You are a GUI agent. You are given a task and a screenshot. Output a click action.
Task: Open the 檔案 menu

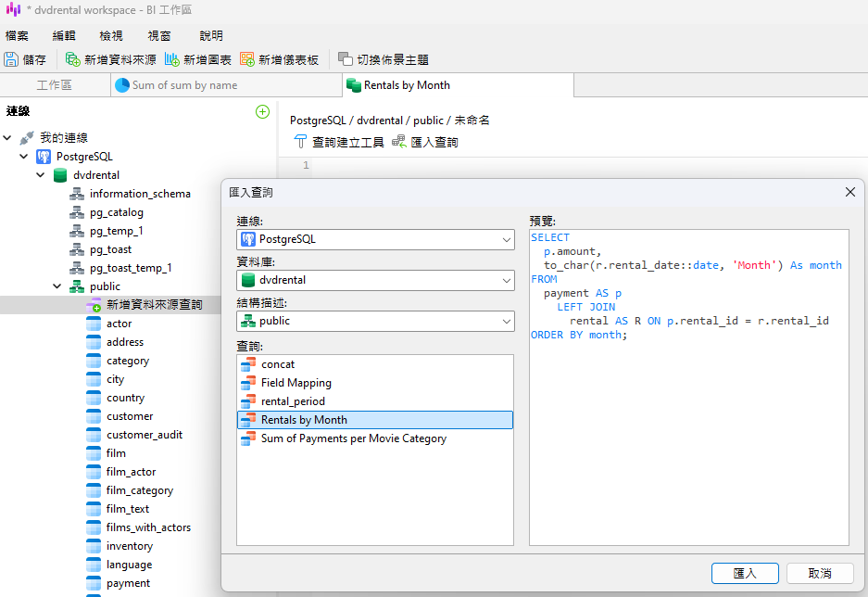pos(17,35)
